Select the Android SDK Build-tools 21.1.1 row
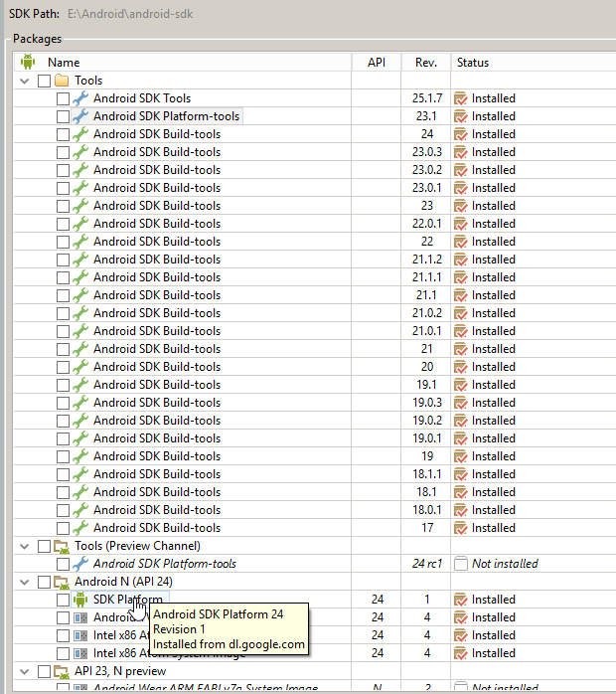Screen dimensions: 616x694 pos(315,277)
